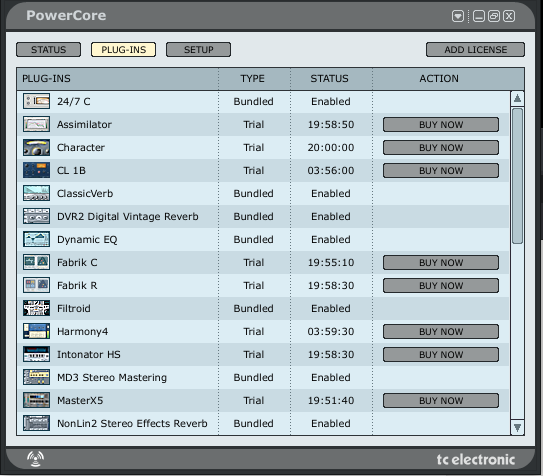543x476 pixels.
Task: Purchase Fabrik C via BUY NOW
Action: [x=441, y=262]
